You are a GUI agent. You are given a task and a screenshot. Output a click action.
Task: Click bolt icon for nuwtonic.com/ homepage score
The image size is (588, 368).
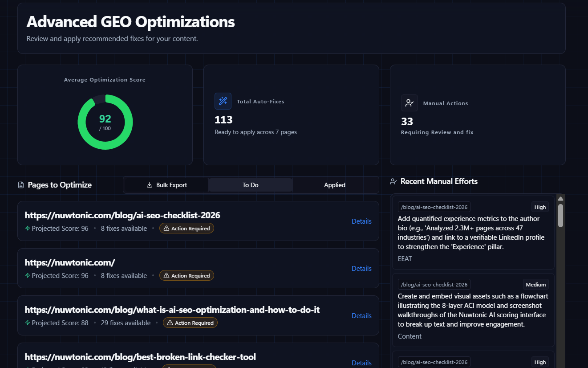click(x=28, y=275)
